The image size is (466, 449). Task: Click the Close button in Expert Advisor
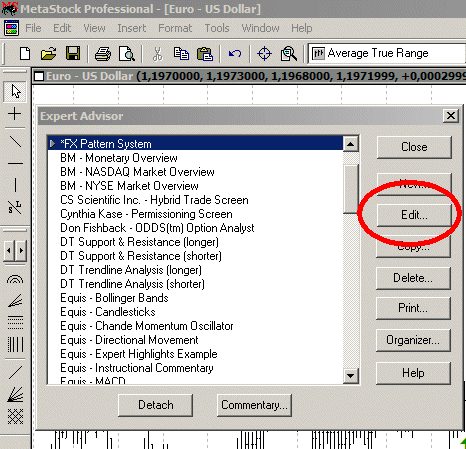click(x=414, y=147)
